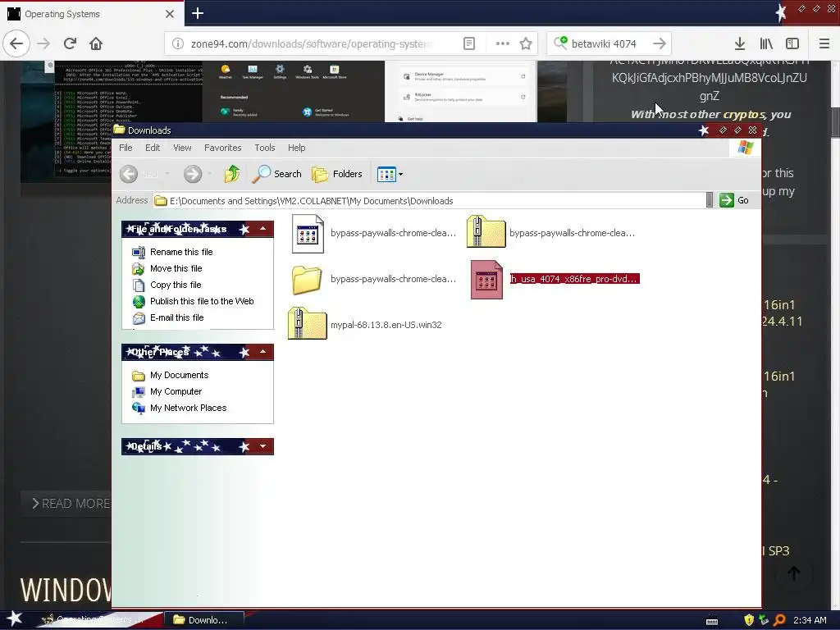Reload the zone94 page
840x630 pixels.
pos(70,43)
